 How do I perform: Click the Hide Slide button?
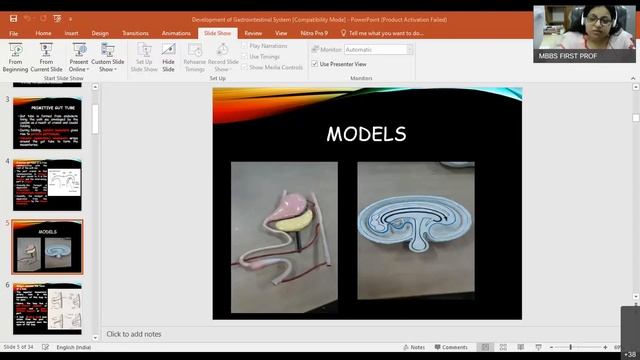[x=169, y=58]
